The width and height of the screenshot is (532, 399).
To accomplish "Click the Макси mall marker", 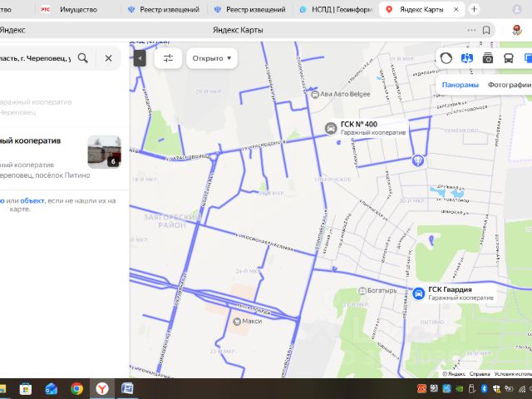I will pos(237,321).
